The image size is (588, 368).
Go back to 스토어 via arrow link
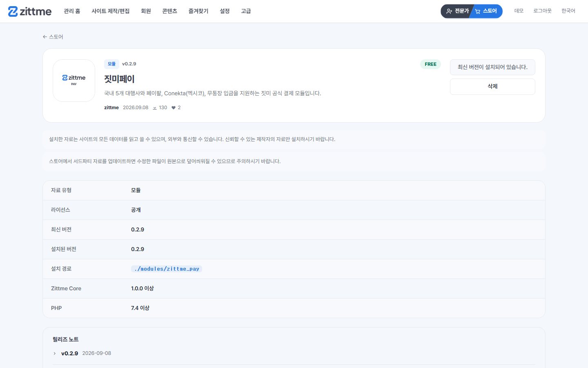coord(53,37)
